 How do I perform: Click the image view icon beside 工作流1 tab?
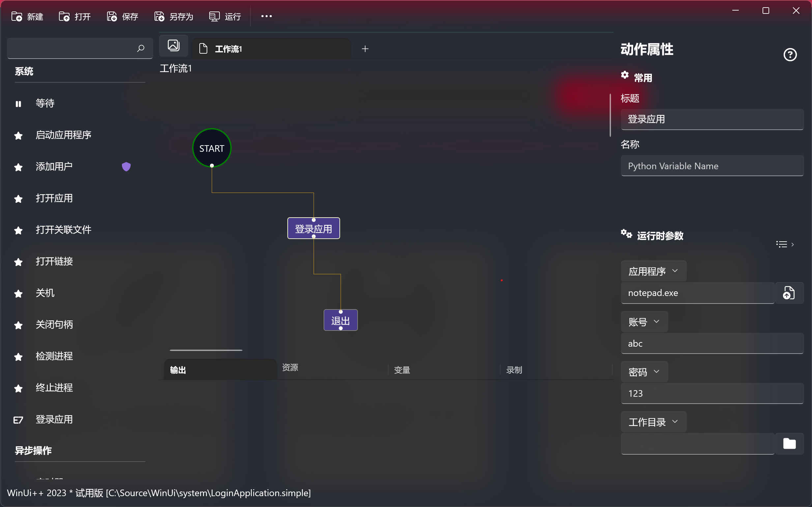pos(173,45)
